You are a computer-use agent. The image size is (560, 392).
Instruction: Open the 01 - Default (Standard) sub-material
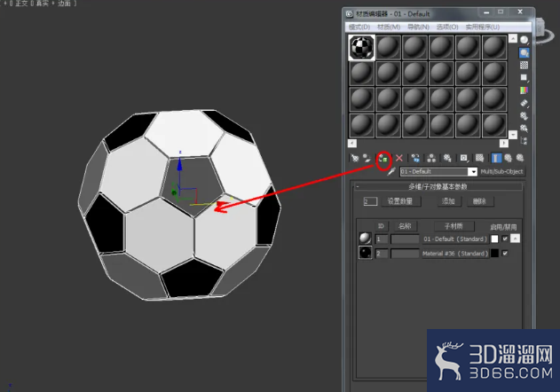tap(455, 239)
